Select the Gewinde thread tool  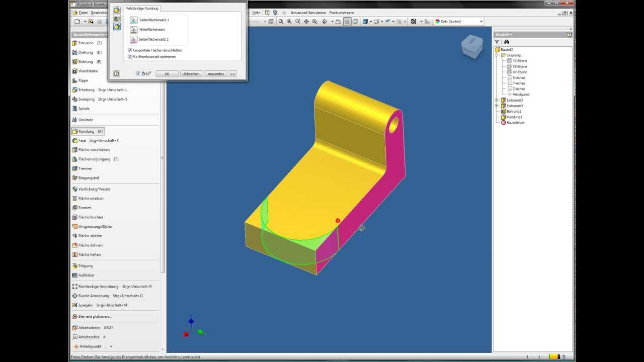(83, 120)
